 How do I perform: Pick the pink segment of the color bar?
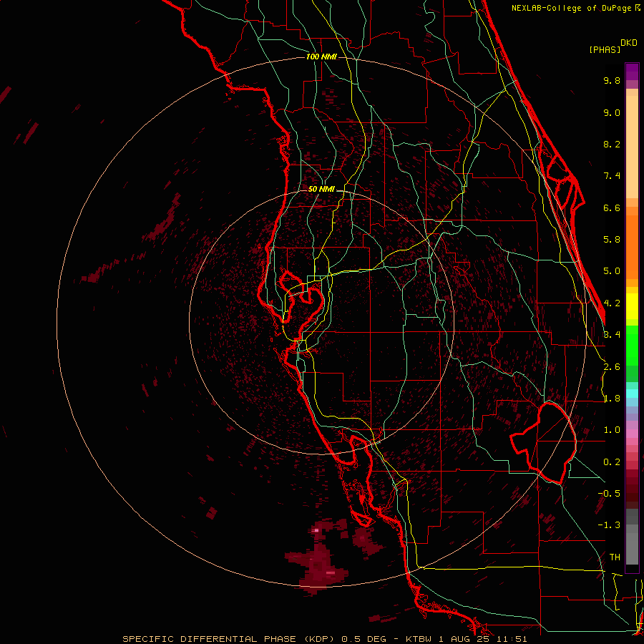pyautogui.click(x=632, y=434)
